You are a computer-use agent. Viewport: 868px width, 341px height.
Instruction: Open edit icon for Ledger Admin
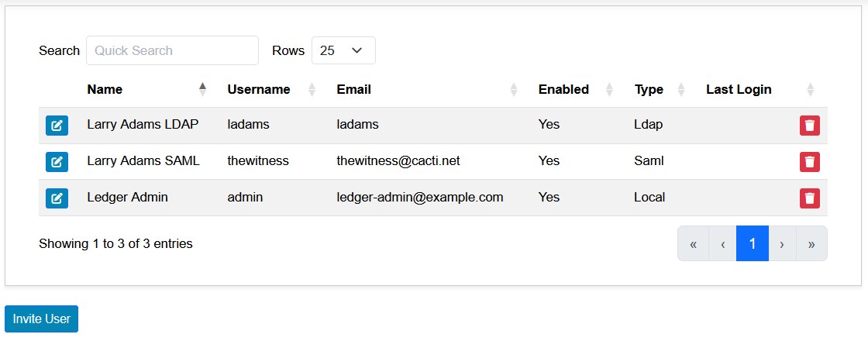point(57,198)
